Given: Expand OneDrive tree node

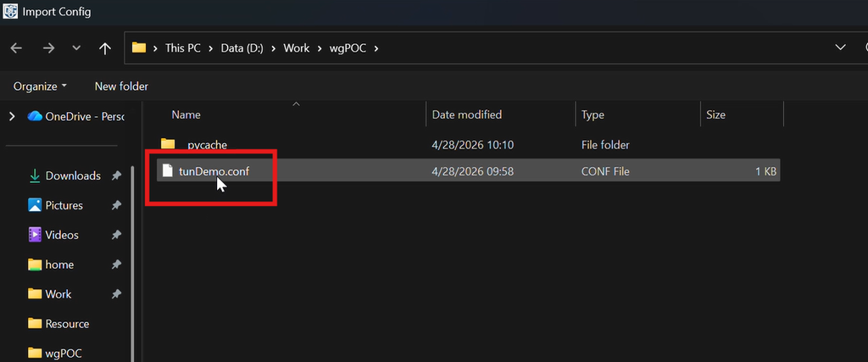Looking at the screenshot, I should [x=12, y=116].
